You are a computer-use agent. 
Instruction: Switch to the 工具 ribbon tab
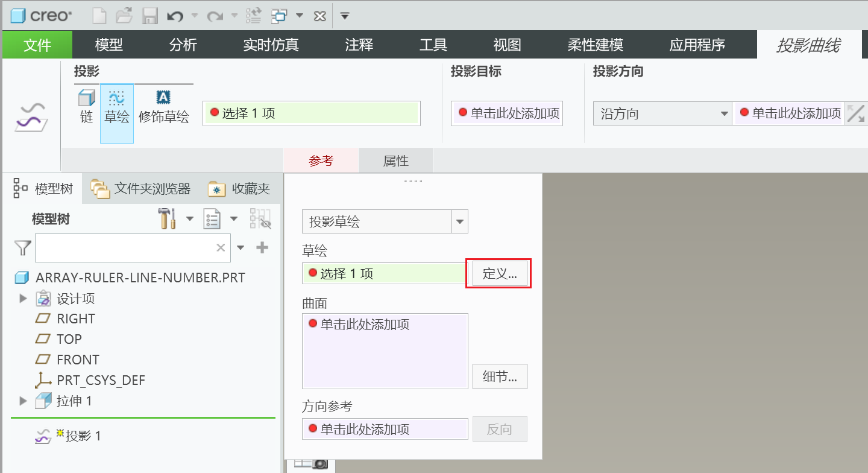[433, 45]
